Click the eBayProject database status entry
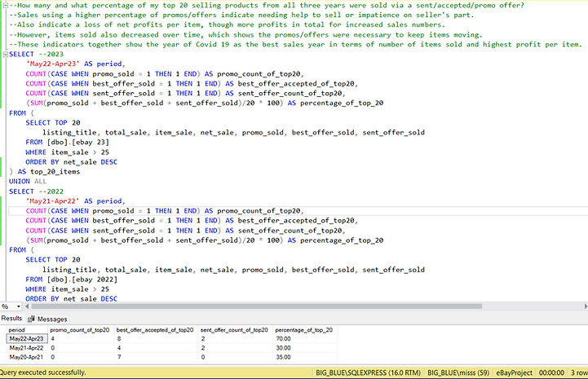This screenshot has width=588, height=379. pos(514,372)
